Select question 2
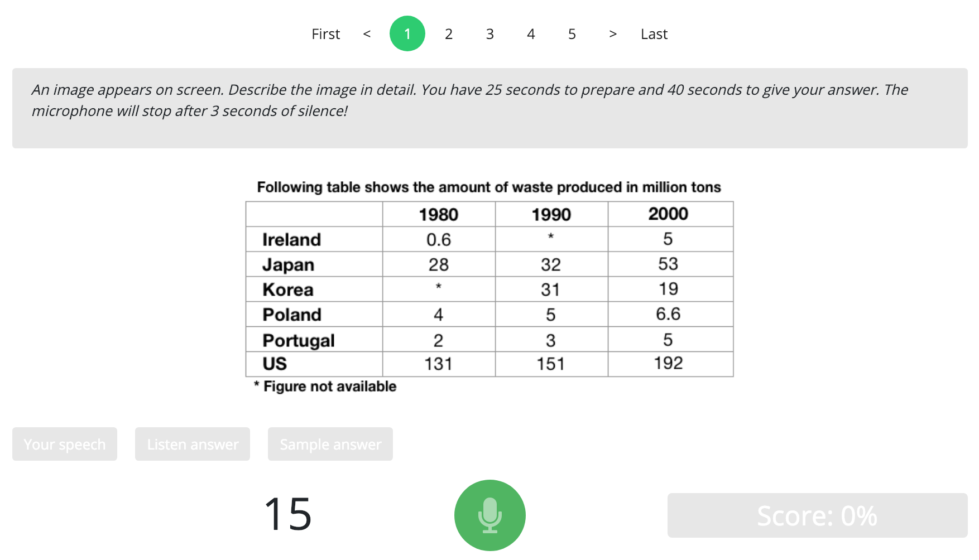The width and height of the screenshot is (979, 560). [449, 33]
